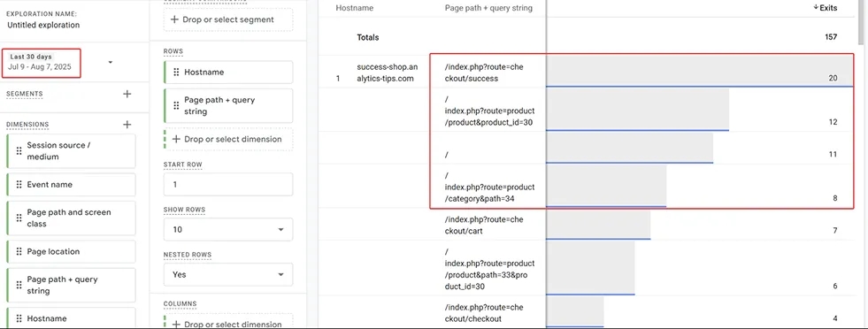The width and height of the screenshot is (868, 329).
Task: Click the exits value 20 cell
Action: (x=833, y=79)
